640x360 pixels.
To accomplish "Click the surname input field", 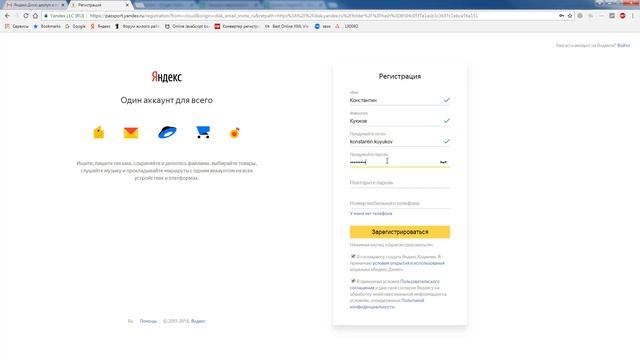I will click(400, 121).
